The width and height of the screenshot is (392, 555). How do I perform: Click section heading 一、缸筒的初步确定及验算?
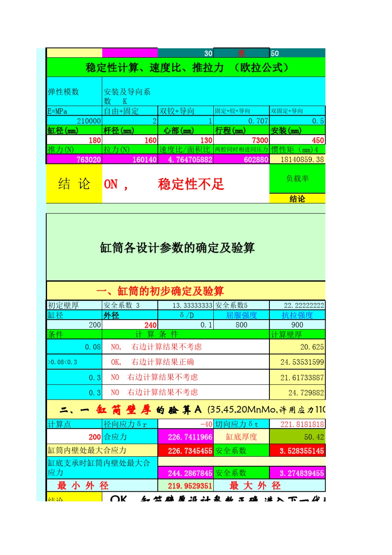click(x=160, y=291)
